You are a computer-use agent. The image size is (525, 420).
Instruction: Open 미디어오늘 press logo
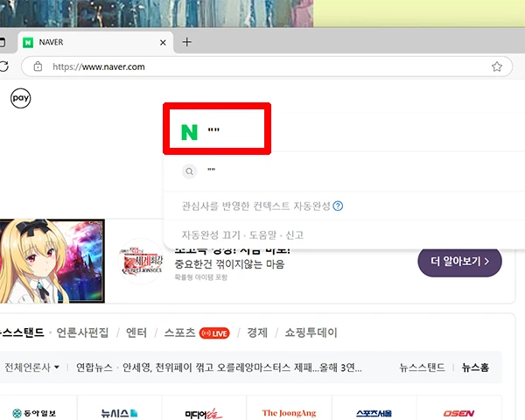tap(204, 414)
